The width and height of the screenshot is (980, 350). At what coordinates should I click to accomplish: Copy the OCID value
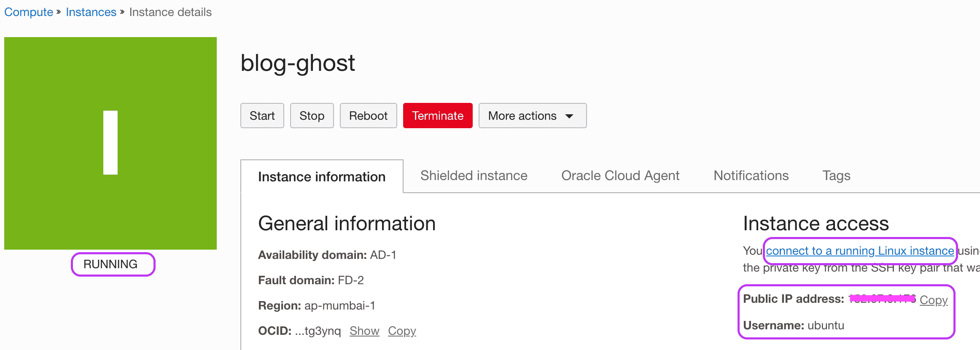pyautogui.click(x=402, y=331)
